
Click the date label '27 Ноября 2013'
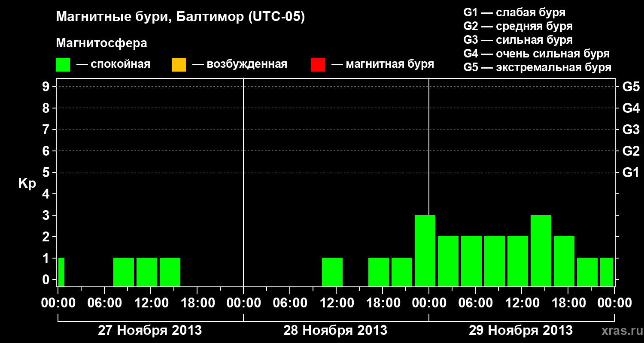(x=150, y=331)
